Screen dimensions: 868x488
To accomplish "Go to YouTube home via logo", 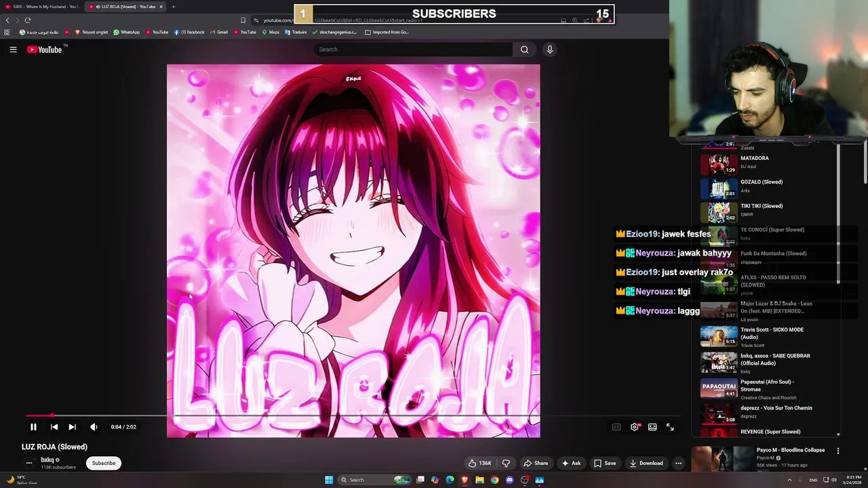I will [44, 49].
